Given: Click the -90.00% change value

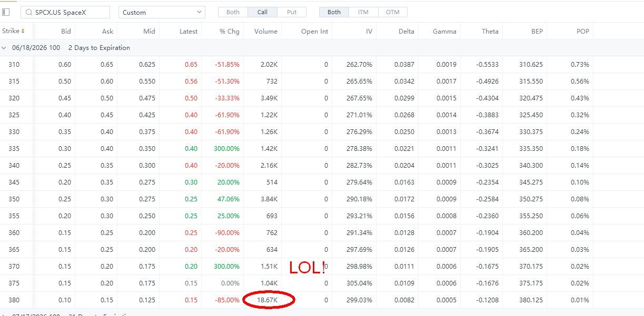Looking at the screenshot, I should [227, 233].
